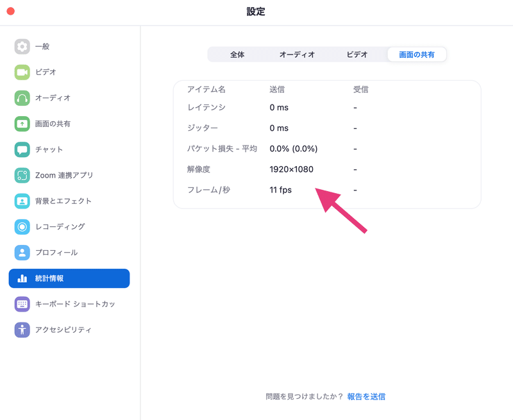The image size is (513, 420).
Task: Open the 一般 (General) settings icon
Action: click(x=22, y=46)
